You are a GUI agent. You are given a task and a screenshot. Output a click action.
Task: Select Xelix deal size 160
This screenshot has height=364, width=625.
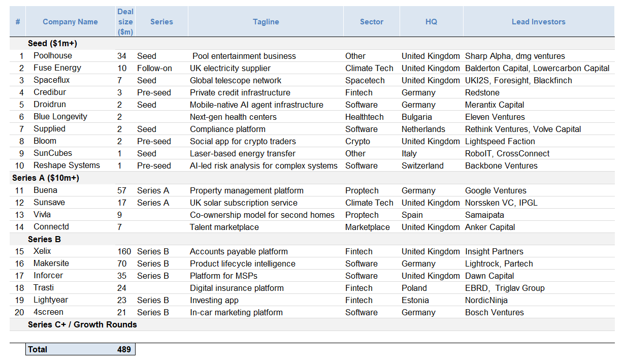[124, 251]
